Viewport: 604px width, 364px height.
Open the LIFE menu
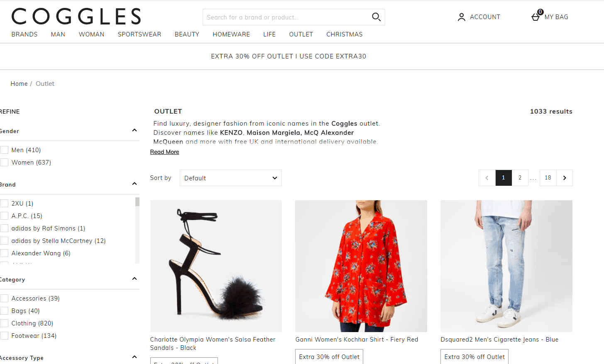(x=269, y=34)
